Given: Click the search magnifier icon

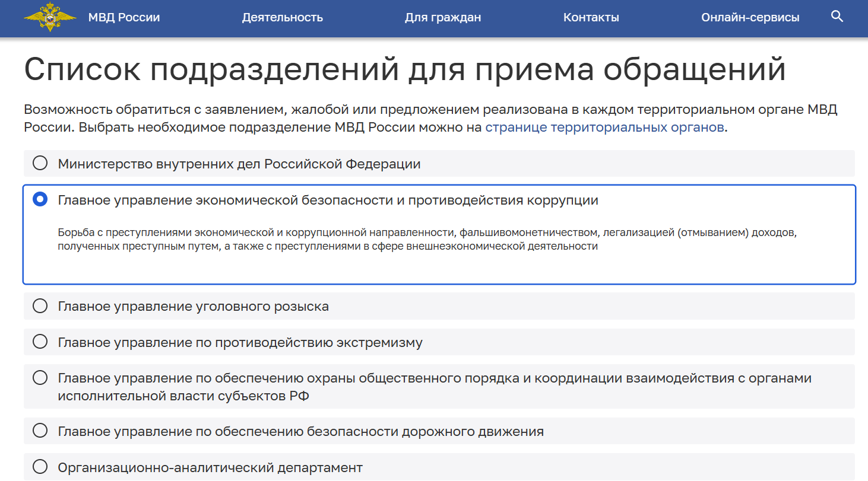Looking at the screenshot, I should [837, 17].
